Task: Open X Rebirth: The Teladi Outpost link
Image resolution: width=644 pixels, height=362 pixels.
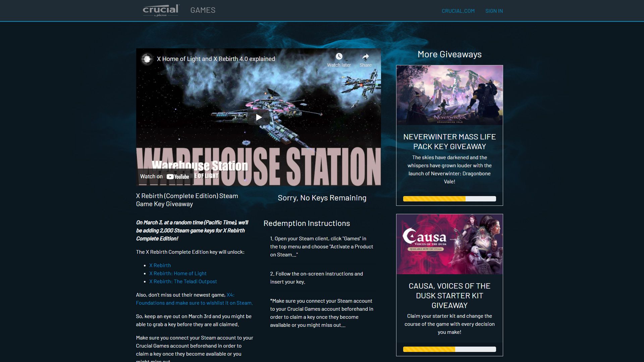Action: [x=183, y=282]
